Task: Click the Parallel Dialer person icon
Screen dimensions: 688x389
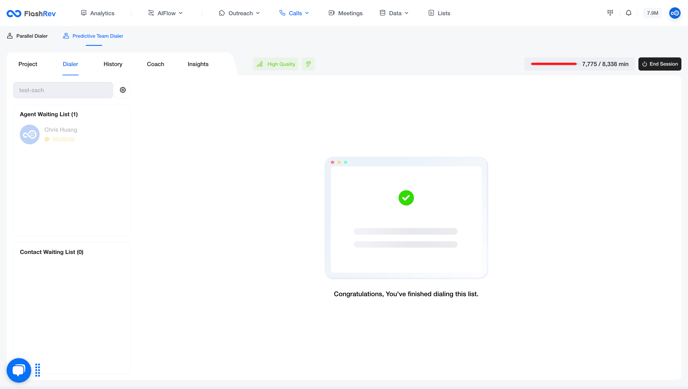Action: pos(10,36)
